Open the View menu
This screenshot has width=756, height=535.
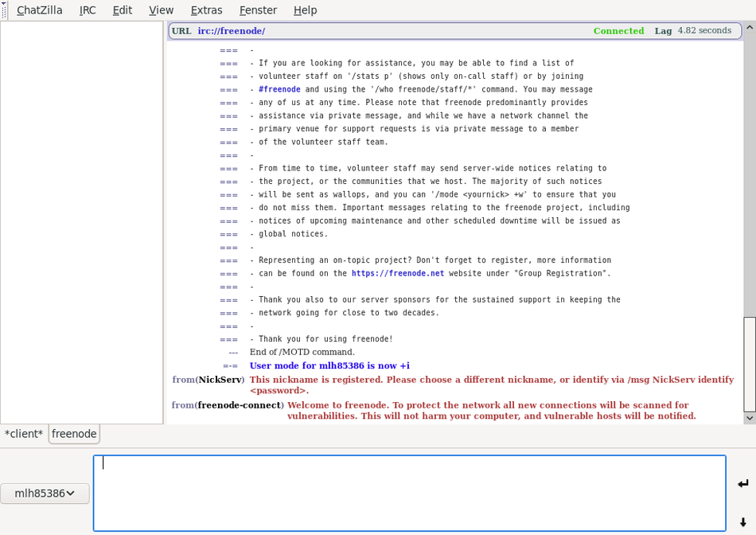(x=161, y=10)
